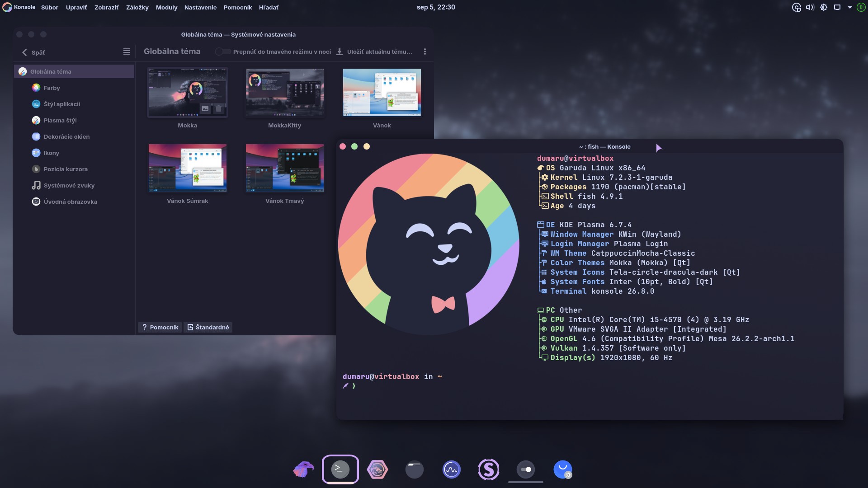Open the file manager folder icon in dock
The width and height of the screenshot is (868, 488).
click(415, 469)
